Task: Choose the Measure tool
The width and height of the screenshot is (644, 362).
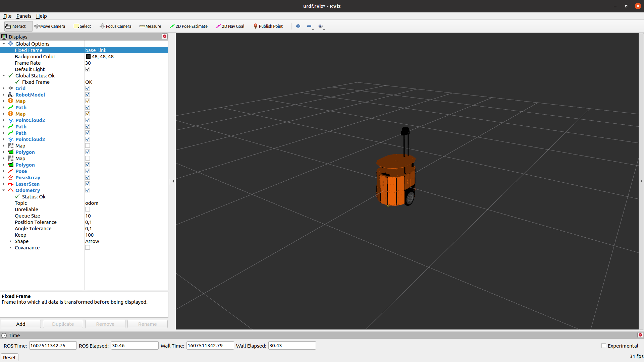Action: [x=150, y=26]
